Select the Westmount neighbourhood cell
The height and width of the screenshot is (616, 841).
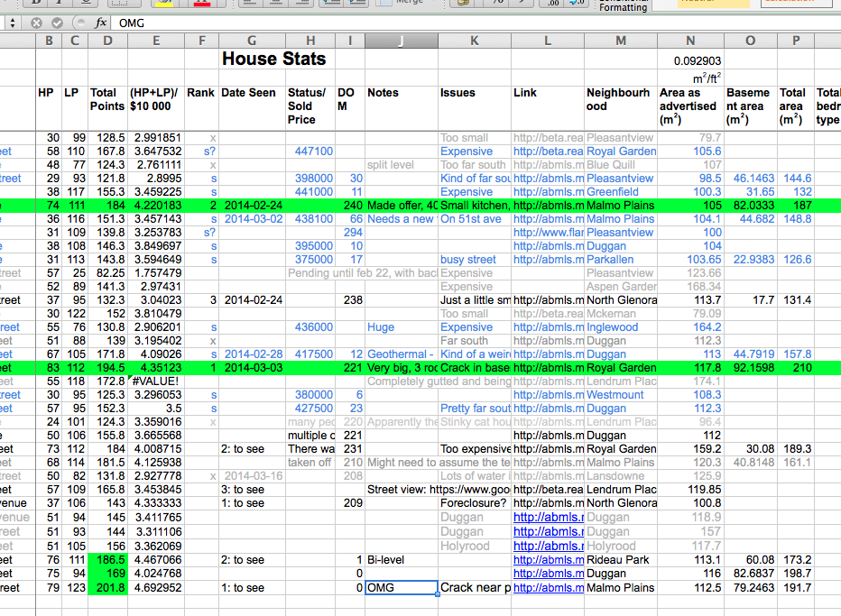click(x=621, y=395)
